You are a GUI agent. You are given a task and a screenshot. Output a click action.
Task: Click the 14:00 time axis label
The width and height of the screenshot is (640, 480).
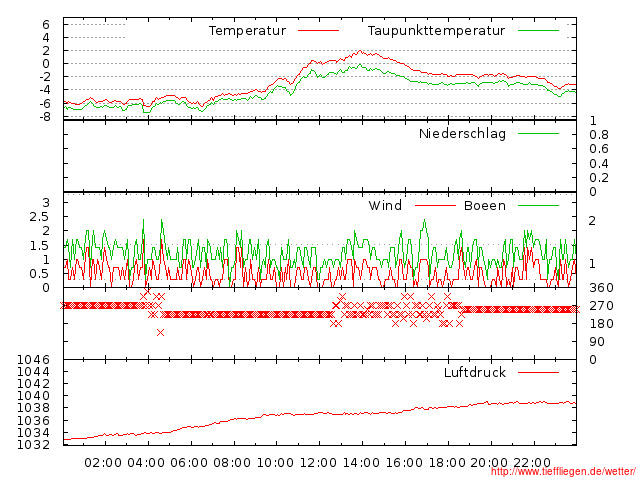pos(361,463)
